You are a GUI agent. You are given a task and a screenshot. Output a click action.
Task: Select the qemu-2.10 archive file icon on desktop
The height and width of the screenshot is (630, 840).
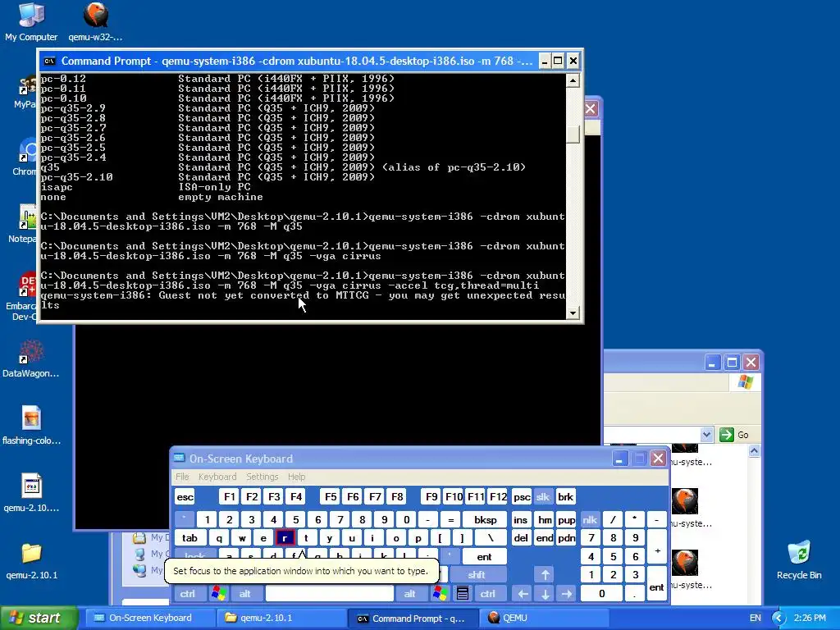[31, 493]
